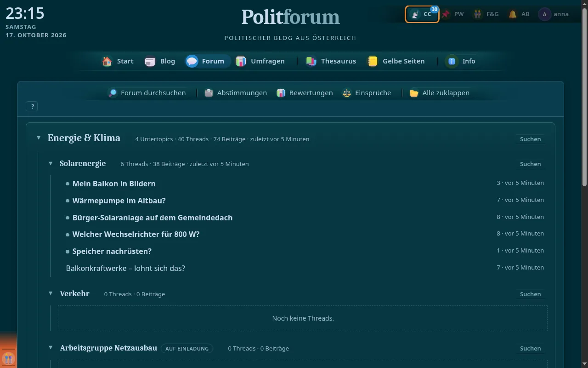The height and width of the screenshot is (368, 588).
Task: Click Suchen in Arbeitsgruppe Netzausbau row
Action: tap(530, 348)
